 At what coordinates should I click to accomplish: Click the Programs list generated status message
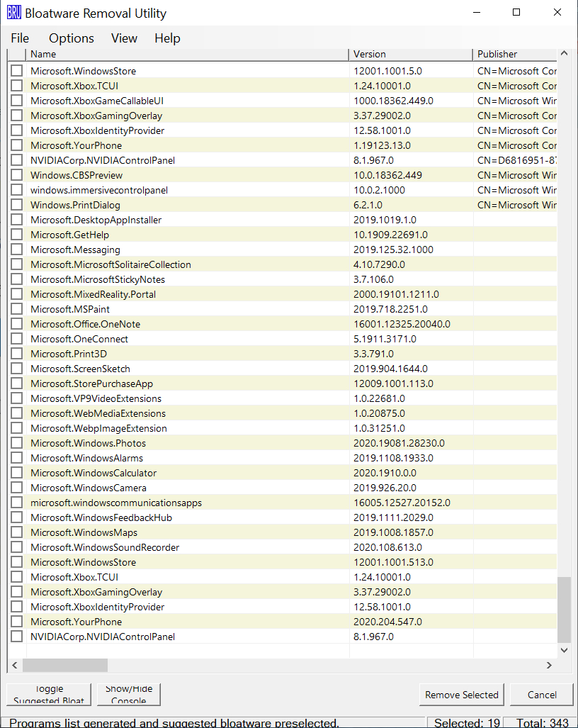coord(174,723)
